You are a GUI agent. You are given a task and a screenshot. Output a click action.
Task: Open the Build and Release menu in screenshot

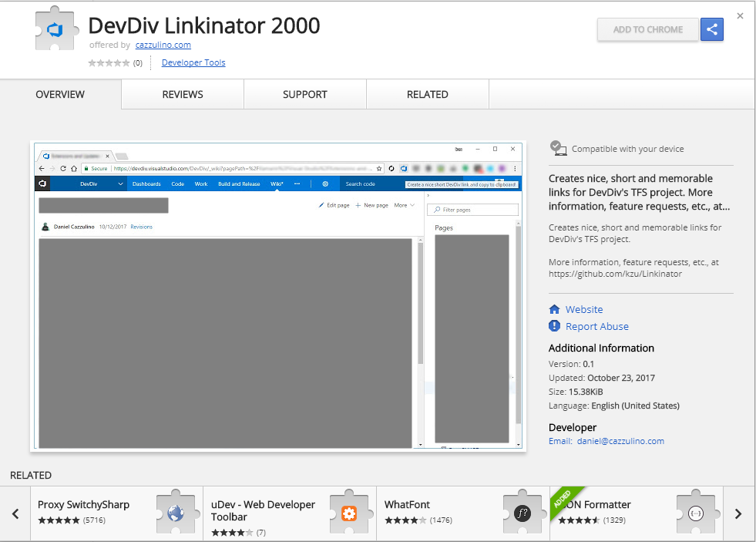pyautogui.click(x=239, y=184)
